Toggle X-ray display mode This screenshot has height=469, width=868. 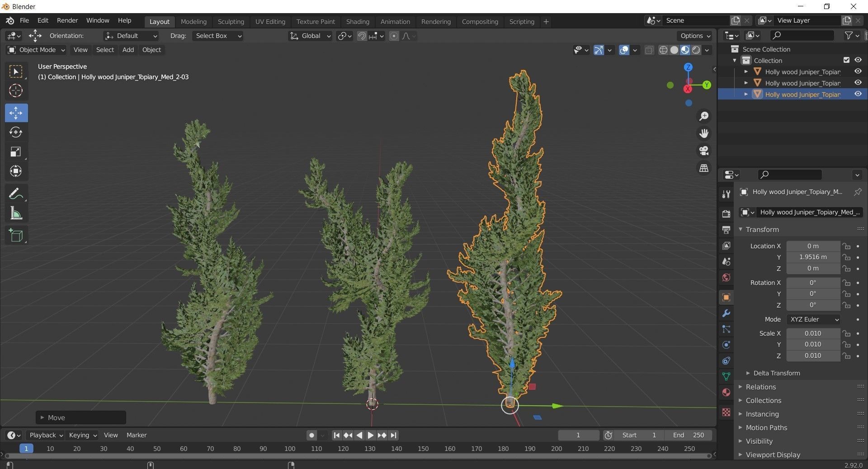pos(649,50)
